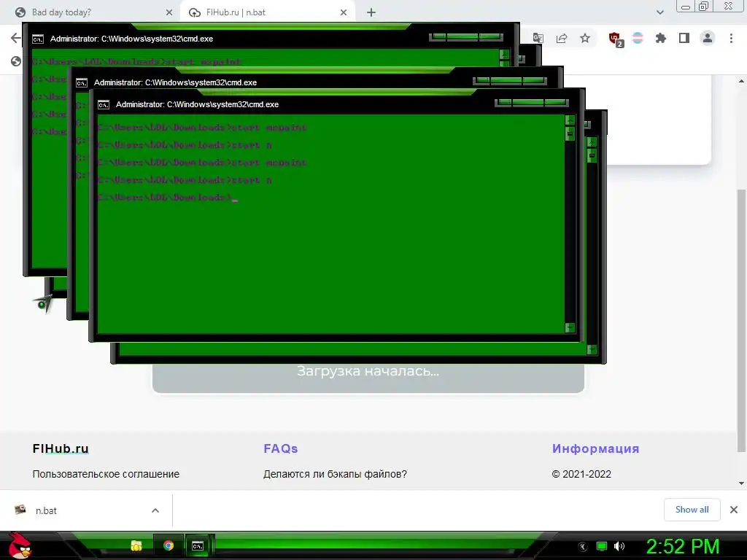Open 'Делаются ли бэкапы файлов?' link
The width and height of the screenshot is (747, 560).
pyautogui.click(x=335, y=474)
